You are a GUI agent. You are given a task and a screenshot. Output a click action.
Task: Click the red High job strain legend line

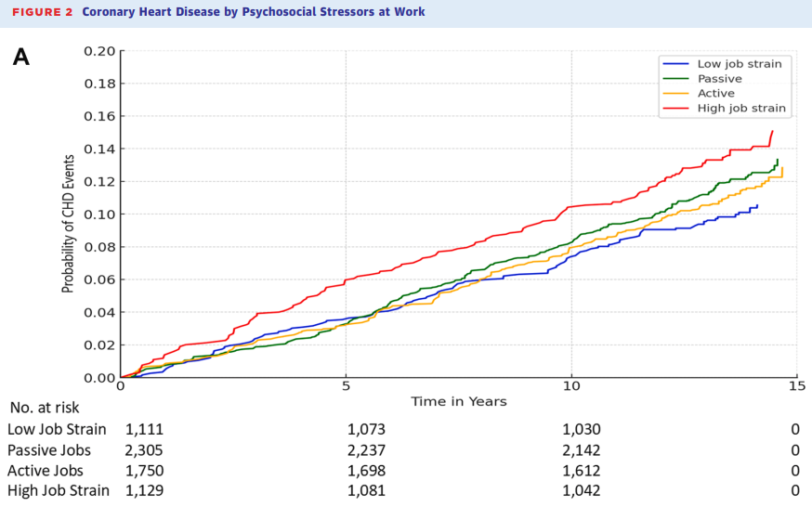pyautogui.click(x=676, y=109)
